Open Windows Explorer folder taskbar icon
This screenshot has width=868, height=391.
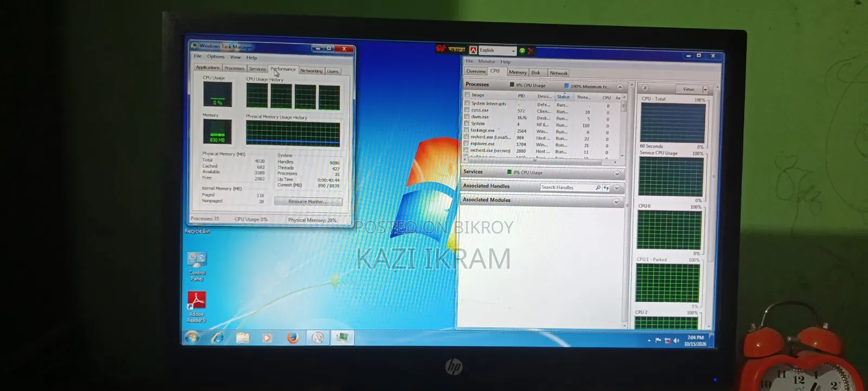pyautogui.click(x=242, y=338)
